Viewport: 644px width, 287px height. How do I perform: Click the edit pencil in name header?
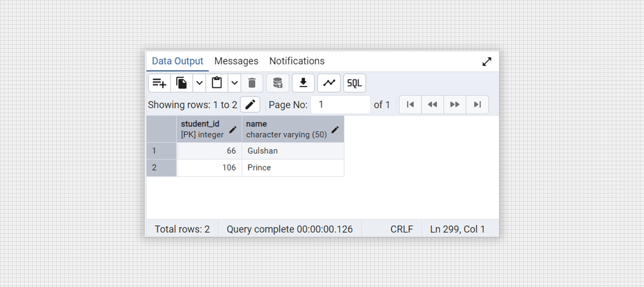click(x=335, y=129)
